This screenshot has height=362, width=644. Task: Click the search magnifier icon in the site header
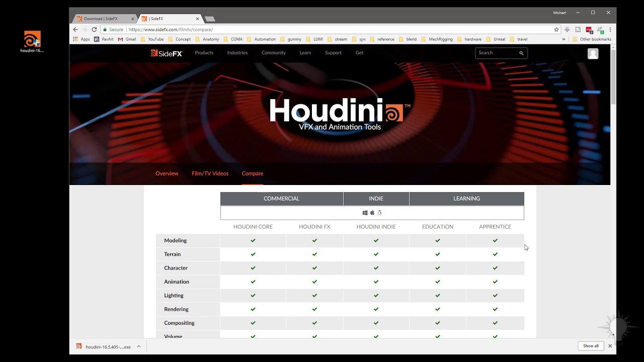(x=521, y=53)
